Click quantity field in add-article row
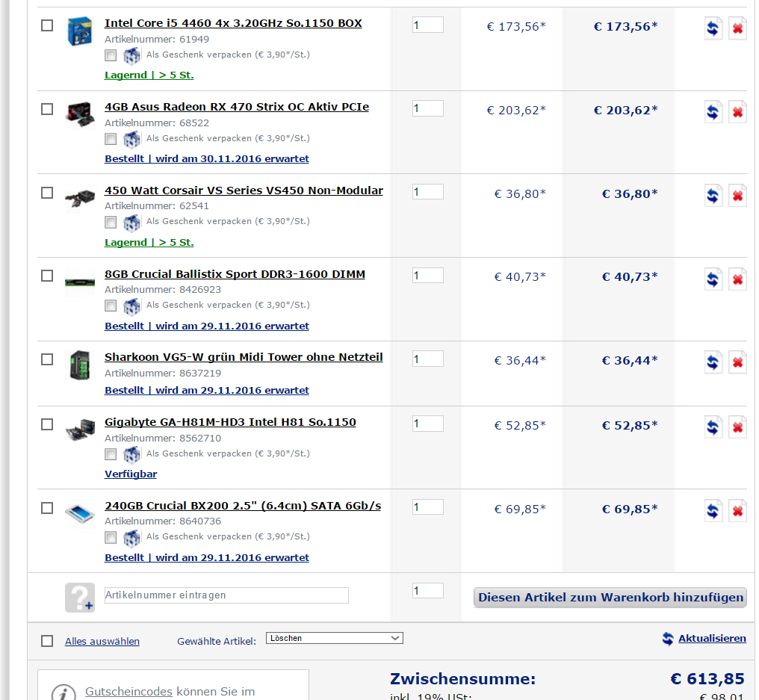Image resolution: width=759 pixels, height=700 pixels. 428,591
